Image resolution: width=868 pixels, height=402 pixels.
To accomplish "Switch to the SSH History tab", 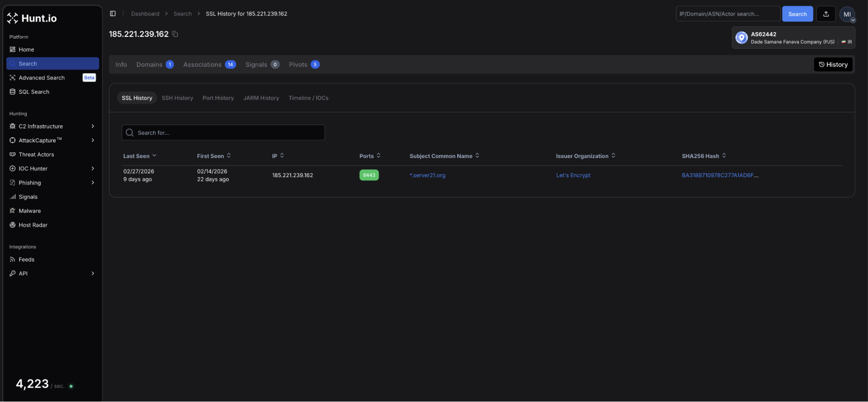I will coord(177,98).
